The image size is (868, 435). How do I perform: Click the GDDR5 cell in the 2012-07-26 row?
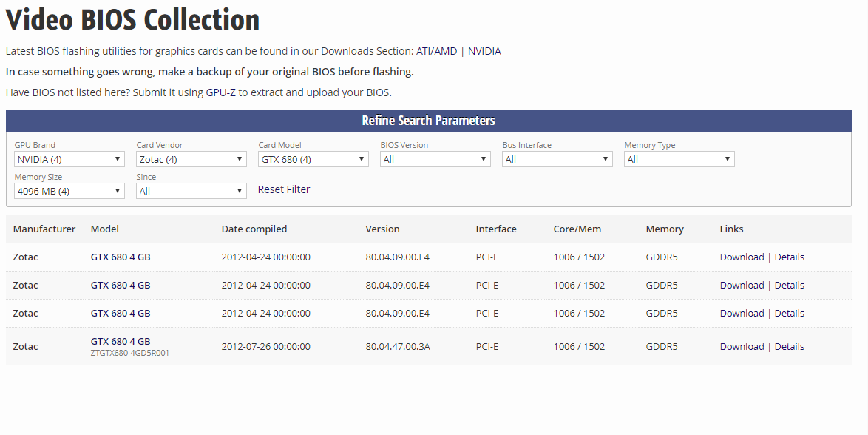tap(662, 346)
